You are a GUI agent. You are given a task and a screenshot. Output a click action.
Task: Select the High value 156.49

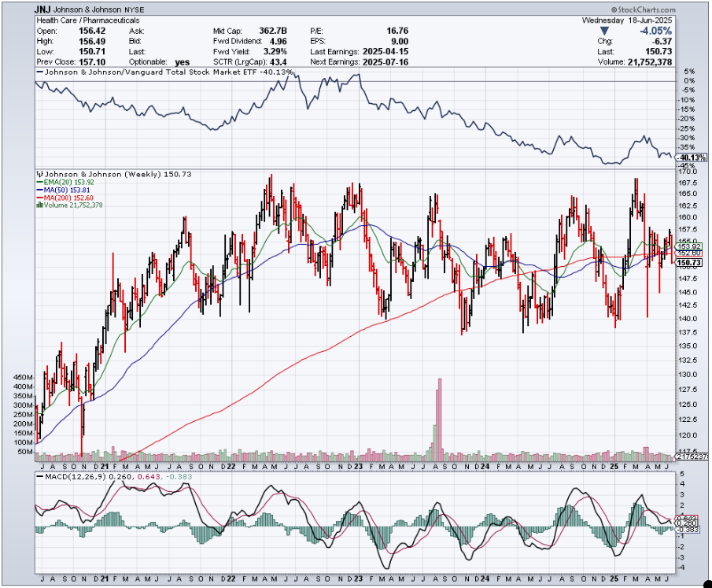(92, 42)
